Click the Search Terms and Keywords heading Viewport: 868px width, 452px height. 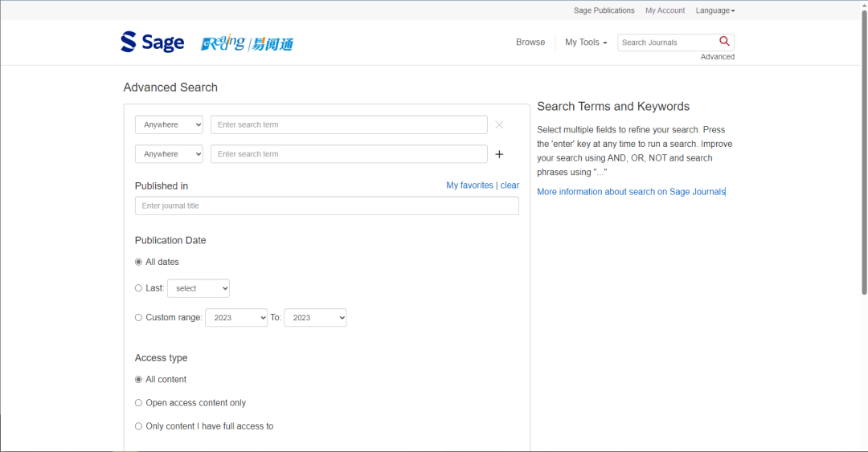click(x=613, y=106)
